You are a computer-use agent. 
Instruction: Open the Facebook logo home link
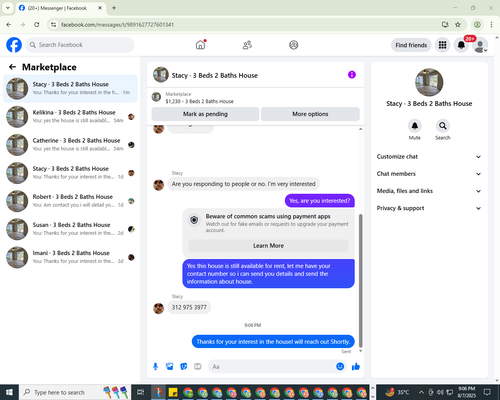click(x=14, y=45)
